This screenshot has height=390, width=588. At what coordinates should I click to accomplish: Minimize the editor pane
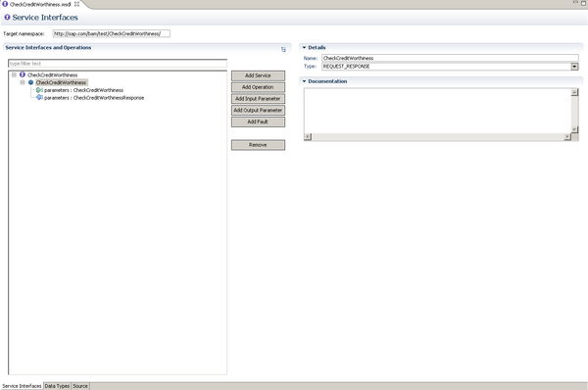(575, 2)
